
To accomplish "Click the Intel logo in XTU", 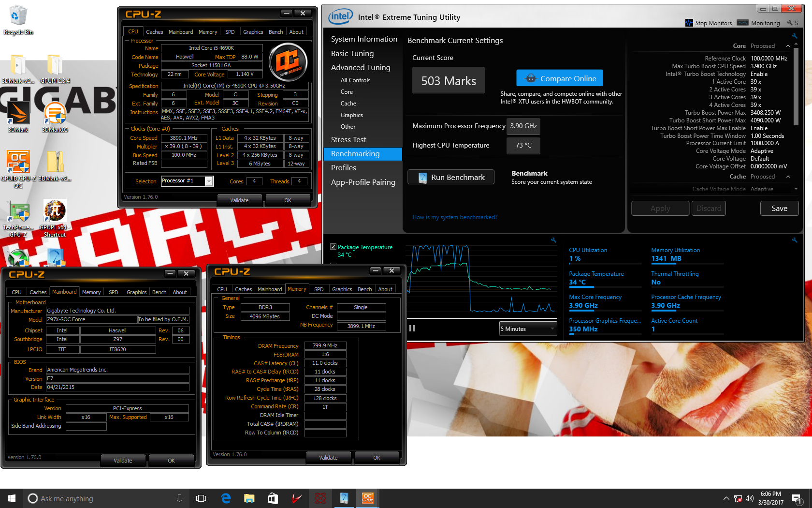I will 340,17.
